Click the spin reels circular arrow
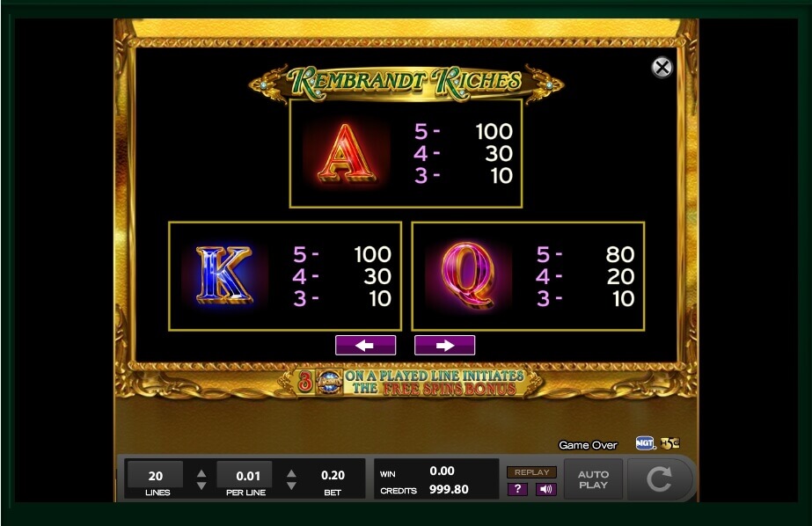Screen dimensions: 812x526 click(x=659, y=479)
